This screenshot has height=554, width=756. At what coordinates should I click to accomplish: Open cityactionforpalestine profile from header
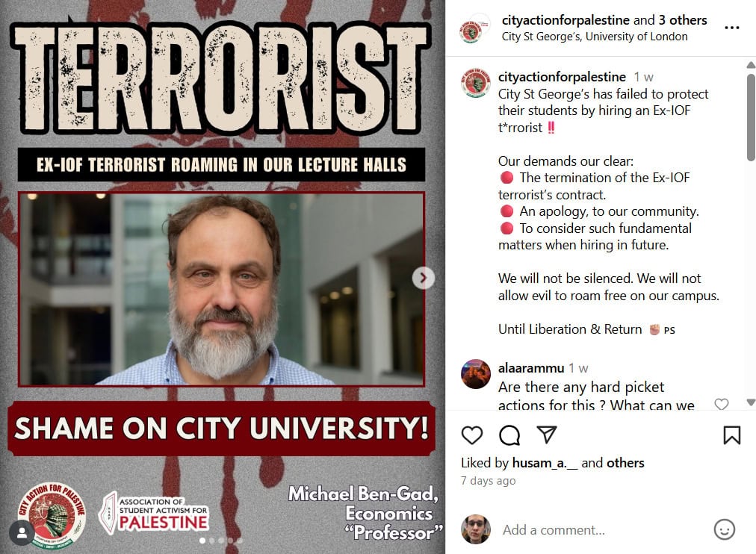566,20
